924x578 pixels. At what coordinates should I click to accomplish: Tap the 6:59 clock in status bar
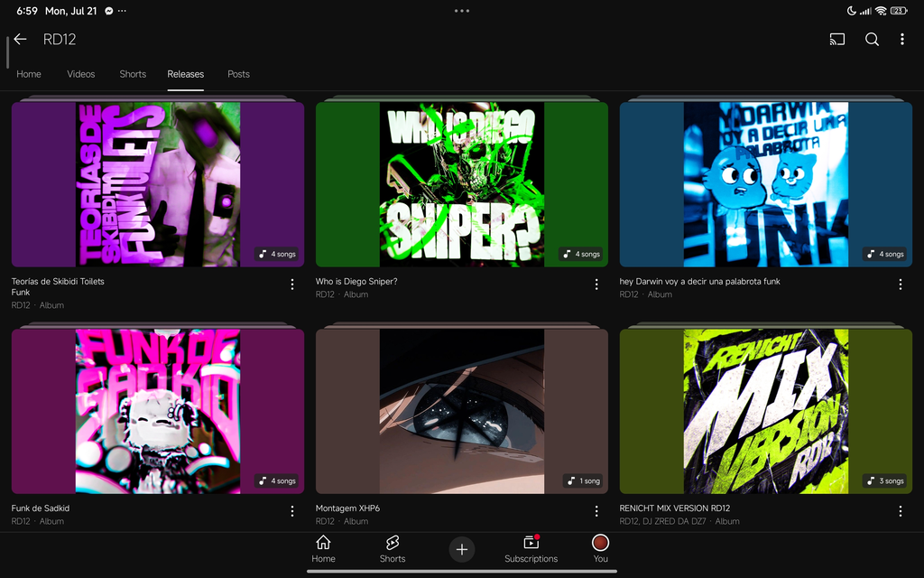[27, 11]
